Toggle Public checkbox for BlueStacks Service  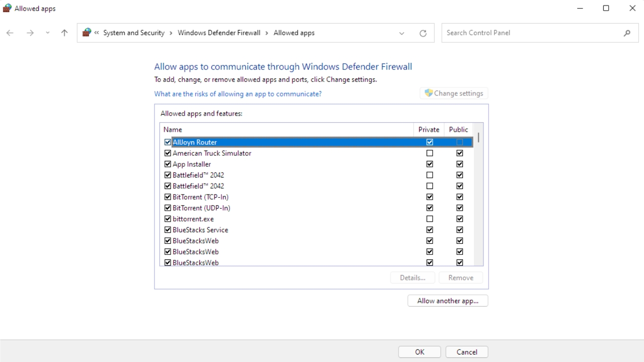tap(459, 230)
